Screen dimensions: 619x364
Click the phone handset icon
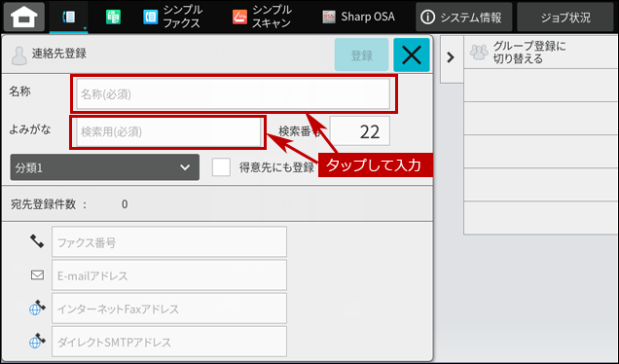(37, 241)
